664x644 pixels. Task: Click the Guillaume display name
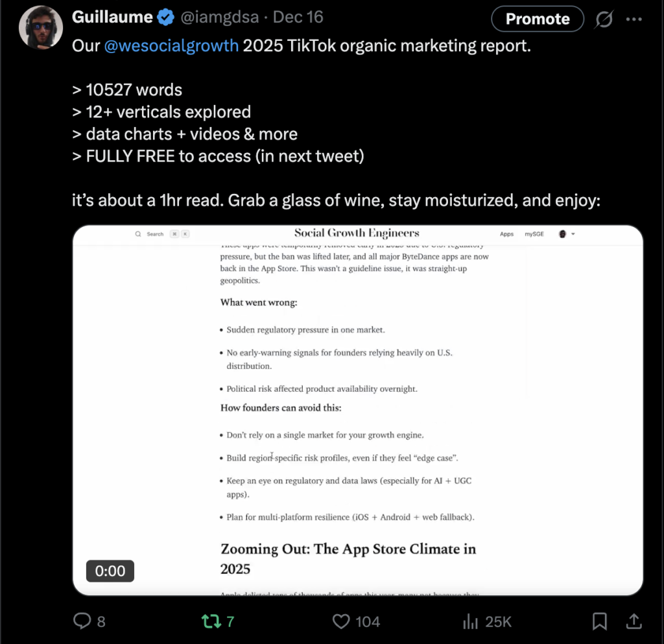point(113,18)
